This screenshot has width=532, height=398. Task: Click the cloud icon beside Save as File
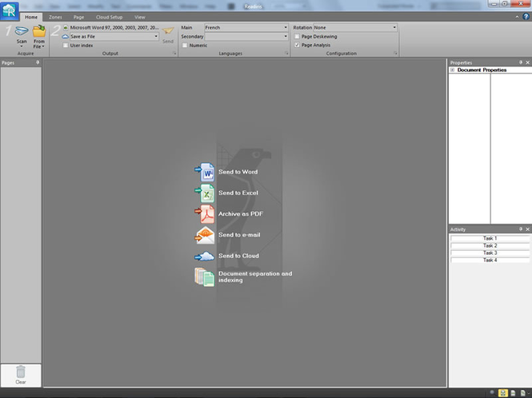(x=66, y=36)
